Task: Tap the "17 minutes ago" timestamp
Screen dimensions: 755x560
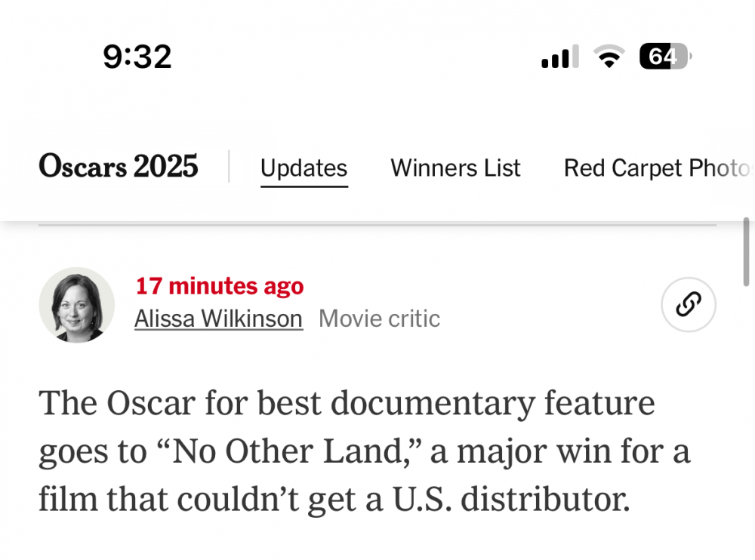Action: [219, 286]
